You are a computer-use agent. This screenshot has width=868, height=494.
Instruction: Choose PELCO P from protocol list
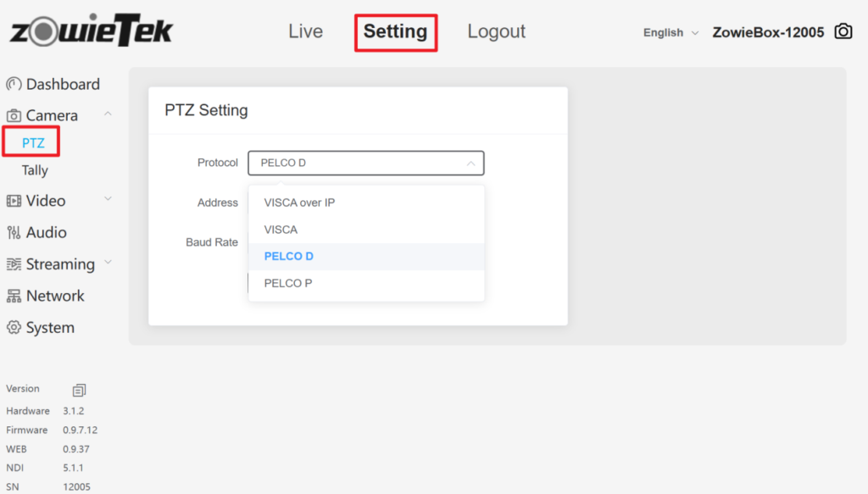[287, 283]
